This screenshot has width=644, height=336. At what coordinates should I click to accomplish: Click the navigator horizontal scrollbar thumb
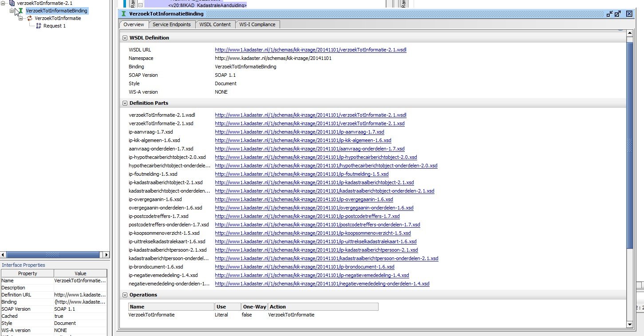pyautogui.click(x=52, y=255)
